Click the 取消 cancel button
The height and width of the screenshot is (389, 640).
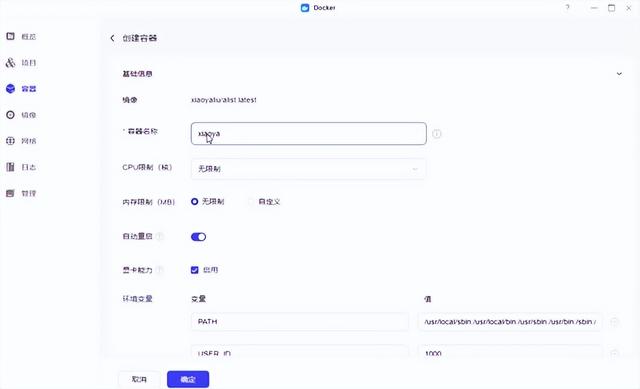pos(139,379)
